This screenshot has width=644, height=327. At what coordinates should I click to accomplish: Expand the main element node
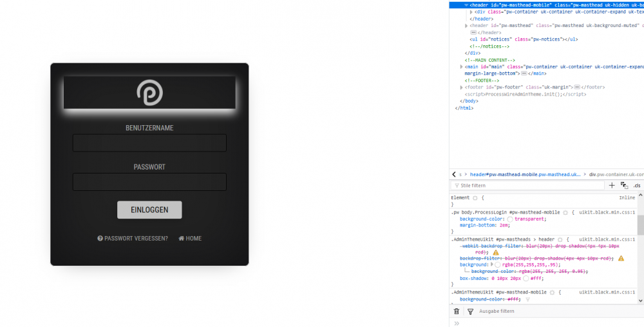(461, 66)
